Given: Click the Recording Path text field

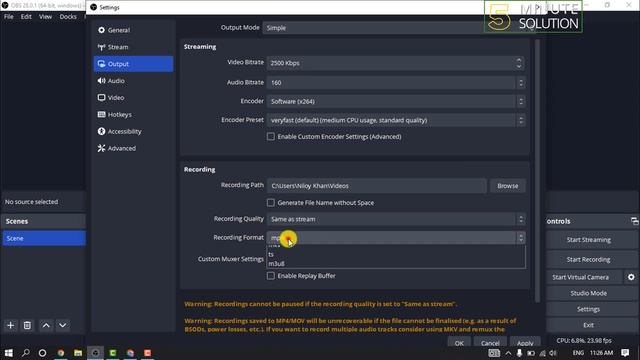Looking at the screenshot, I should pos(376,186).
